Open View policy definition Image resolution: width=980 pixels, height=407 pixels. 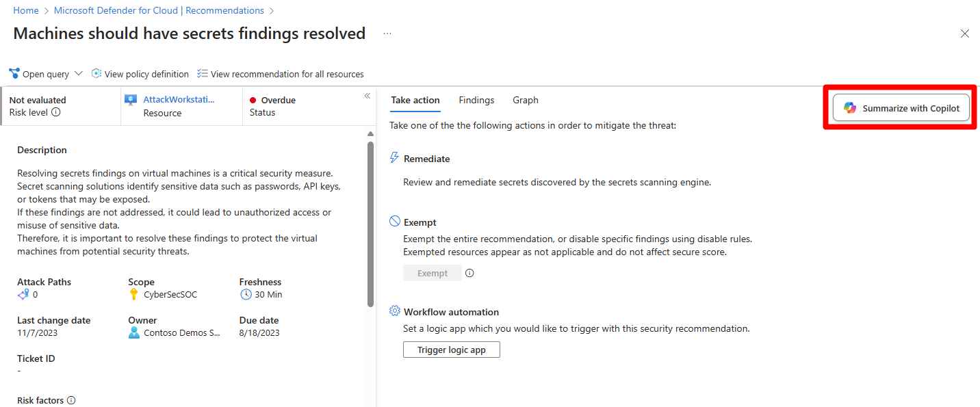click(146, 74)
